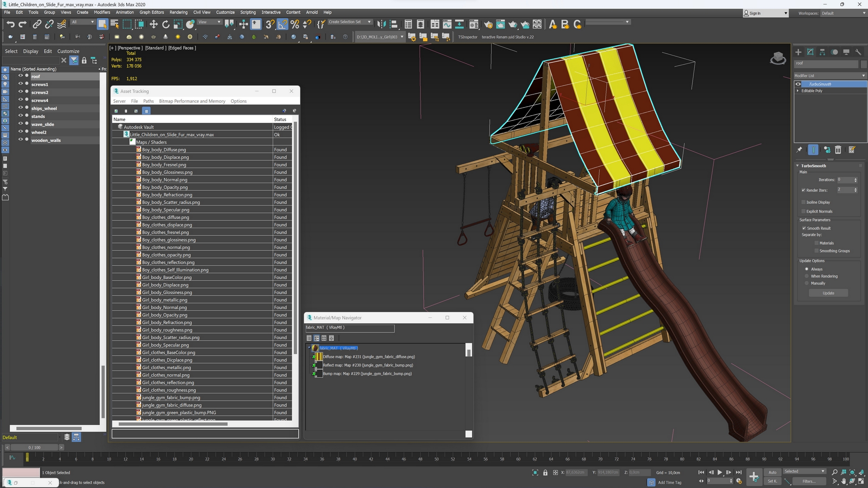This screenshot has width=868, height=488.
Task: Activate the Select Object tool
Action: pyautogui.click(x=102, y=24)
